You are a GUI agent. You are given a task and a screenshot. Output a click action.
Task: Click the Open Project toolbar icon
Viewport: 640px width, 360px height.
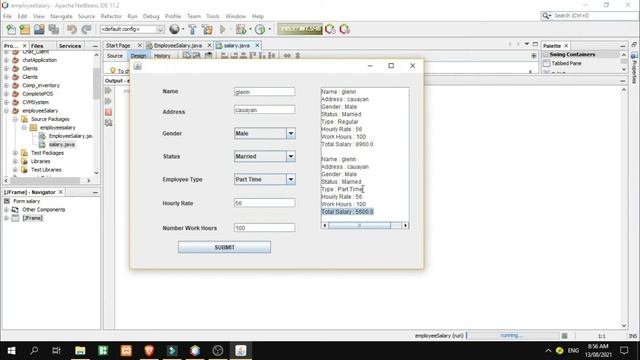(39, 29)
